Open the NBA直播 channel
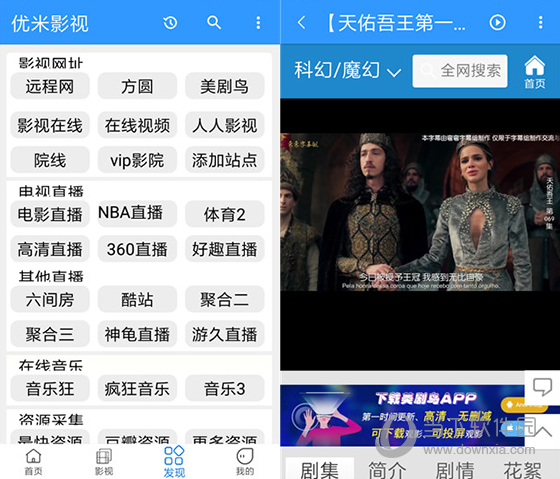This screenshot has width=560, height=479. 137,214
